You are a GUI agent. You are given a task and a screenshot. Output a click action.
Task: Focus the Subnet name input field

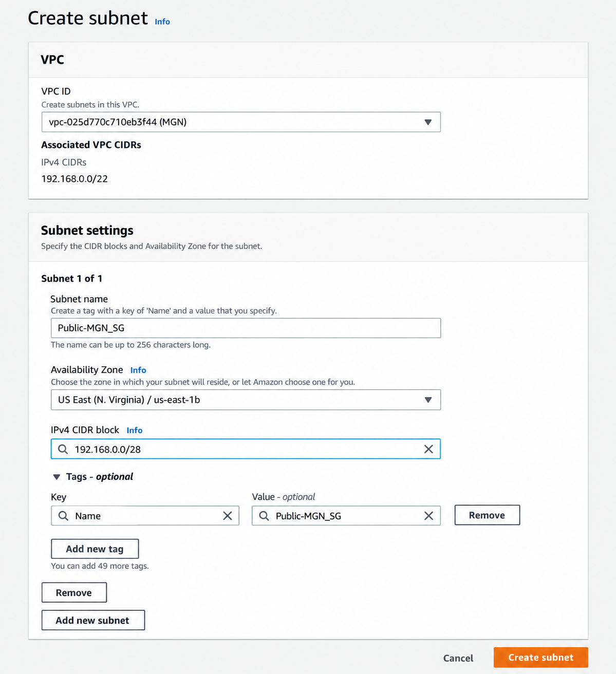[x=246, y=328]
